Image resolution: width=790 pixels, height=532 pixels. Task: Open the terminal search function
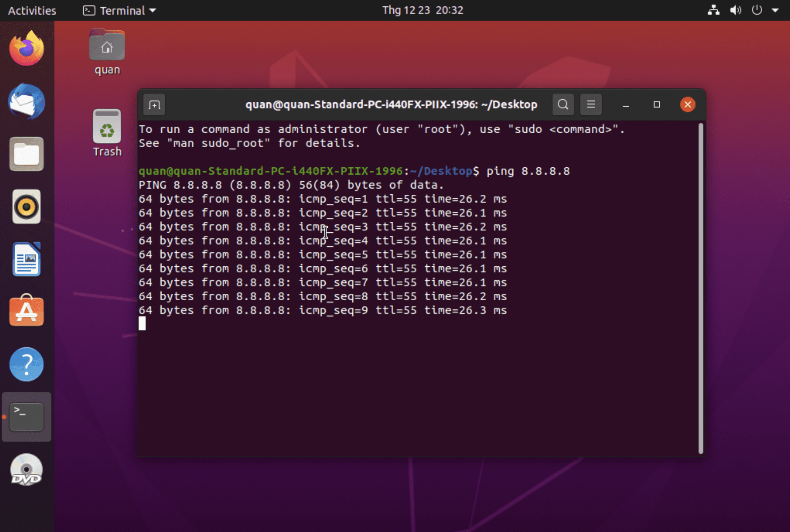[x=562, y=104]
